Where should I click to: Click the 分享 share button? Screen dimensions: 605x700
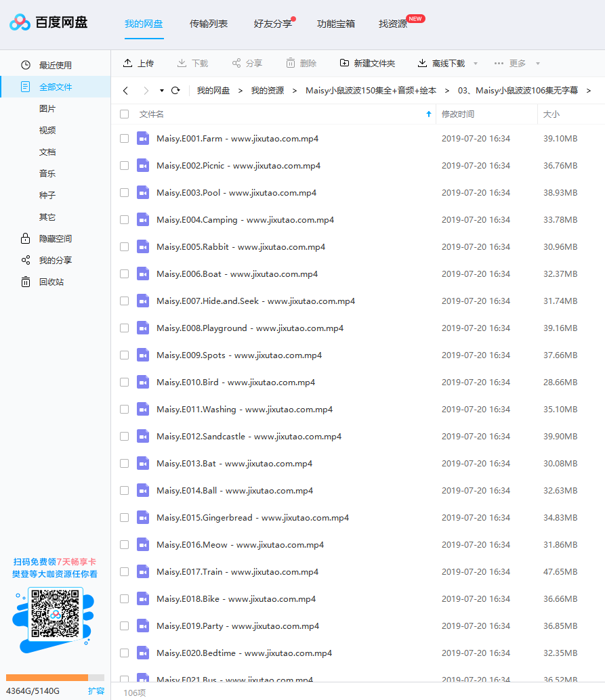pos(247,64)
